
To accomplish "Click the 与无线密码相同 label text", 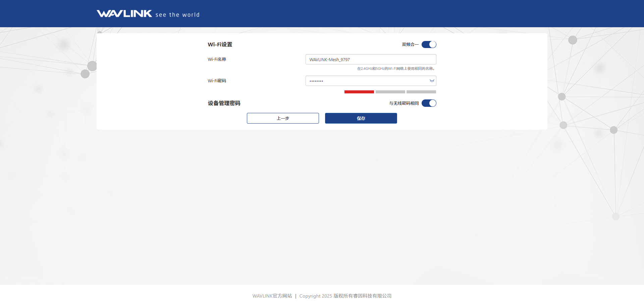I will (x=404, y=103).
